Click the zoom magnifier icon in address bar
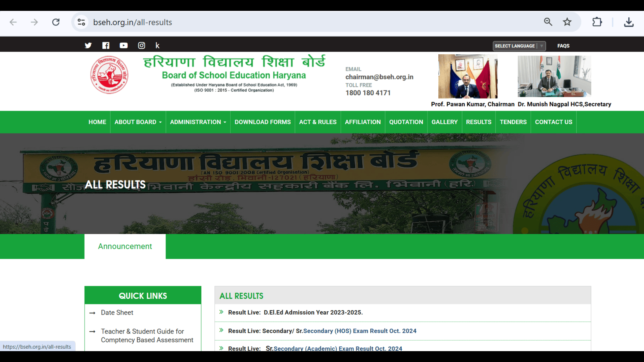 tap(548, 22)
